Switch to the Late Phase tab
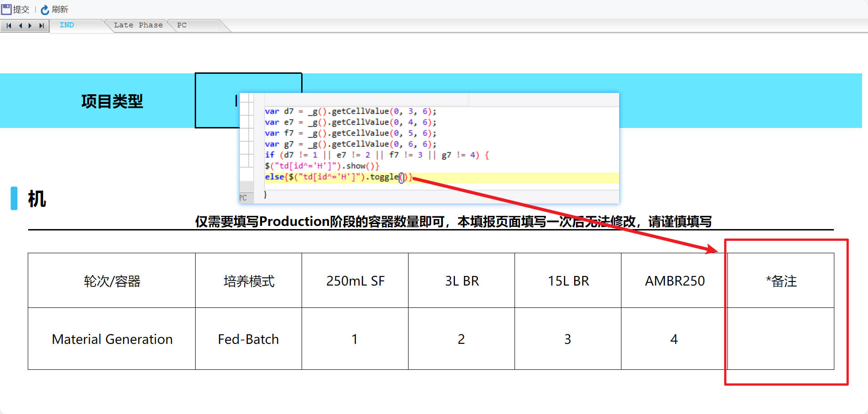Screen dimensions: 868x414 [138, 25]
